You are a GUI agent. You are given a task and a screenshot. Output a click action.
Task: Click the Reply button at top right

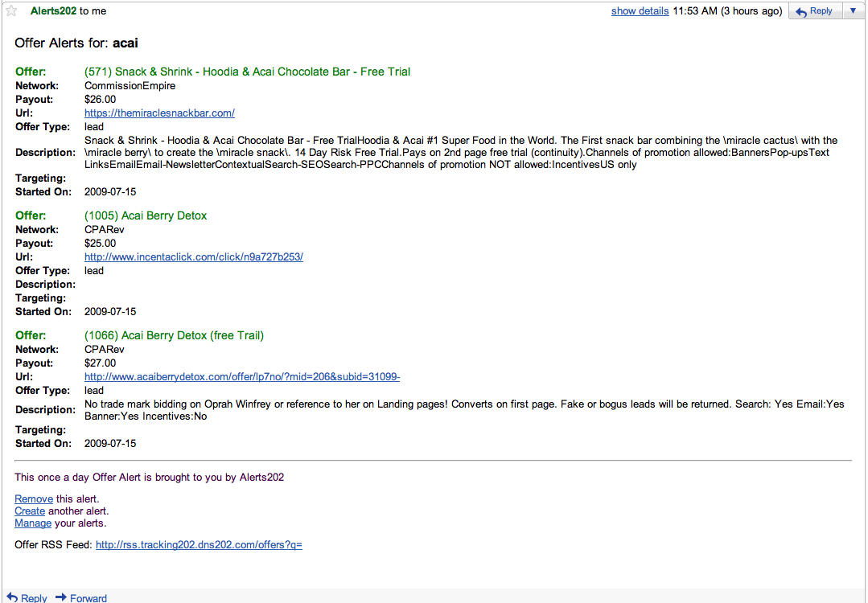click(x=816, y=11)
